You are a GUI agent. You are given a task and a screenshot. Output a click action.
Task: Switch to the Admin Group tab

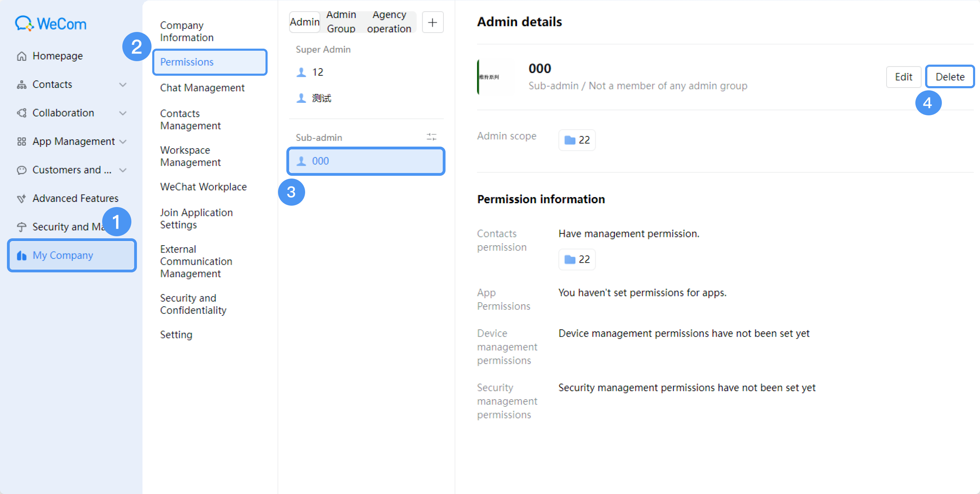tap(341, 22)
